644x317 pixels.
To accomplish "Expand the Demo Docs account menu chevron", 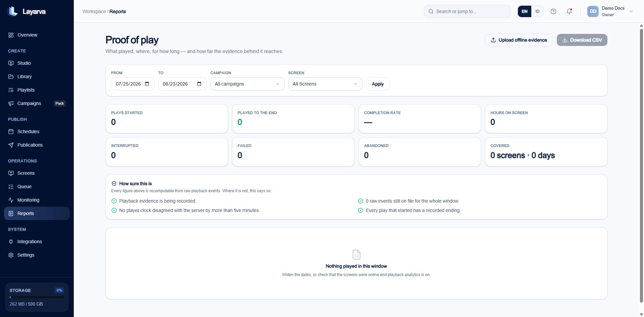I will point(631,11).
